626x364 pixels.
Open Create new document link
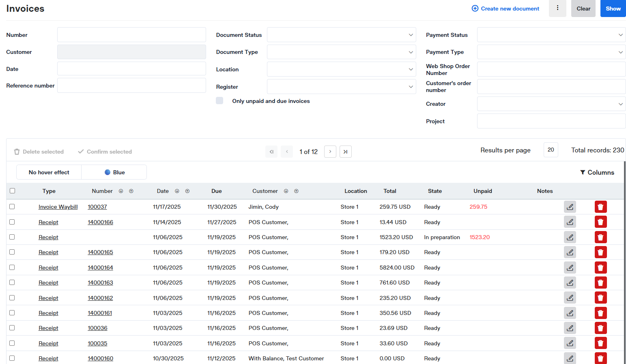tap(506, 9)
